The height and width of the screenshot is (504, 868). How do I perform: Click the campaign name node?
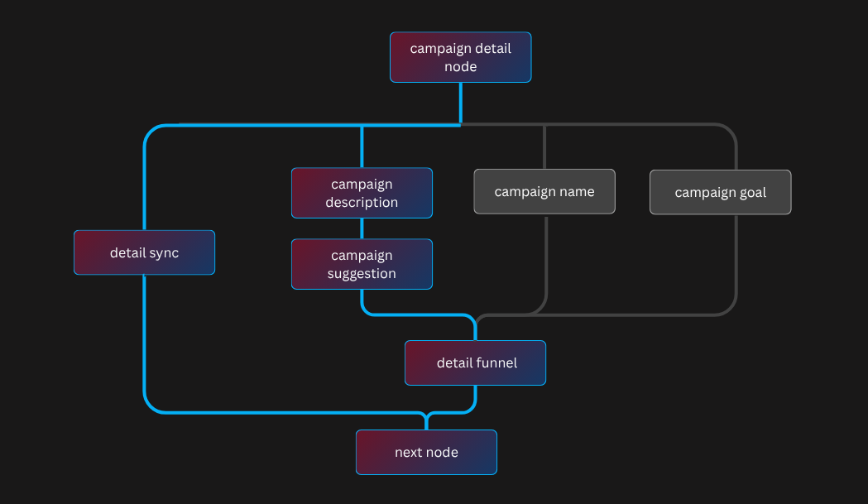[544, 191]
